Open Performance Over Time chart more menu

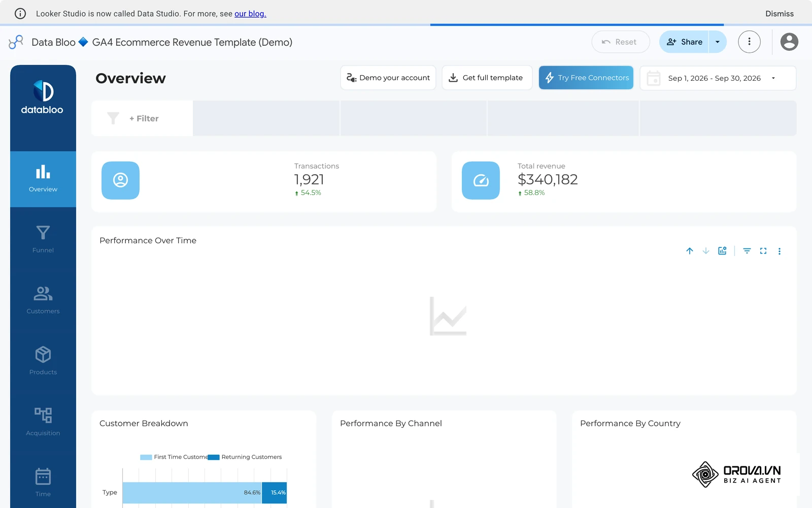click(780, 251)
